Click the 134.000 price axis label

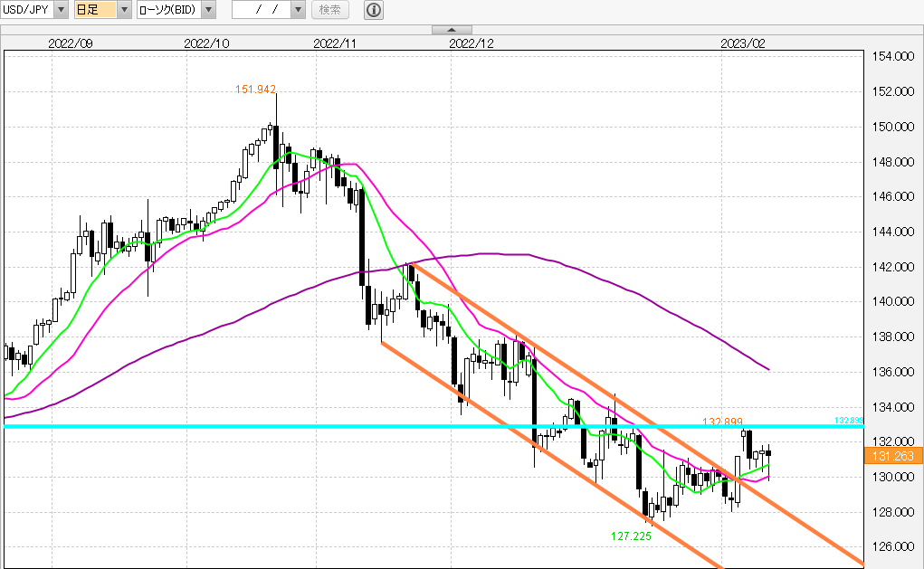[892, 407]
